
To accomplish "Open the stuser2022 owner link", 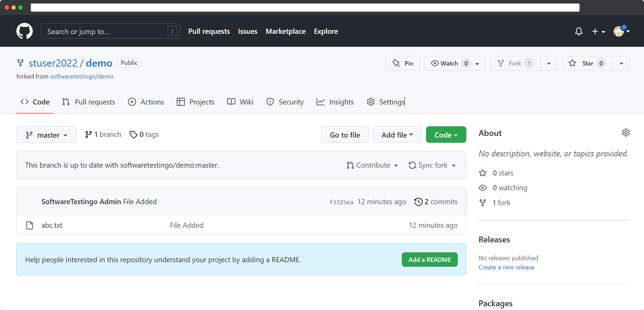I will (53, 63).
